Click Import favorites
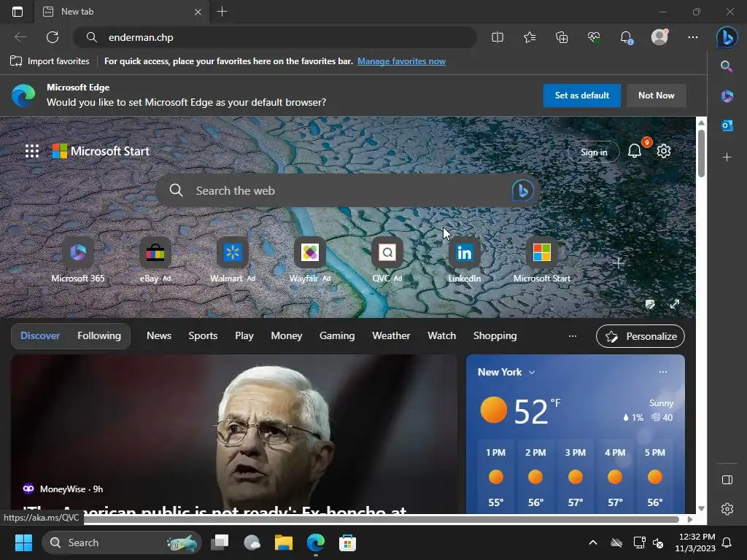 pyautogui.click(x=50, y=61)
